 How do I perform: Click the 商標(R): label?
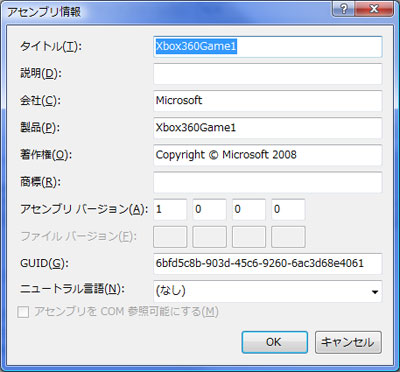(x=41, y=182)
